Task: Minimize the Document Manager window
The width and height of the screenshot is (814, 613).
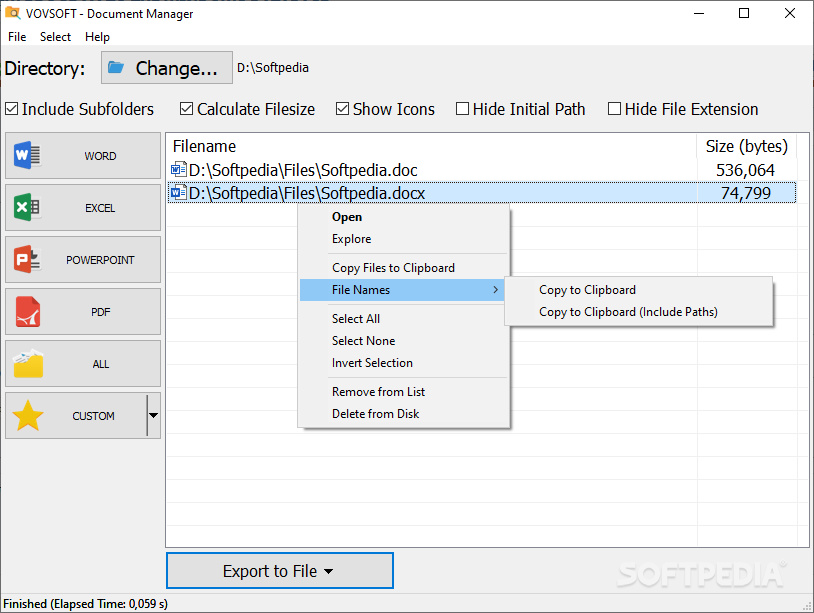Action: (x=699, y=13)
